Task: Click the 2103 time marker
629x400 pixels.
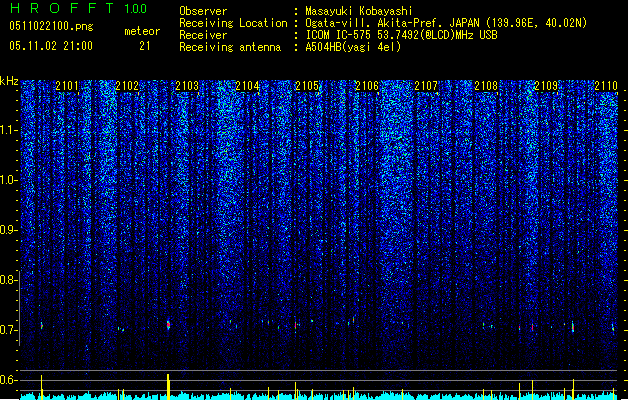Action: 187,85
